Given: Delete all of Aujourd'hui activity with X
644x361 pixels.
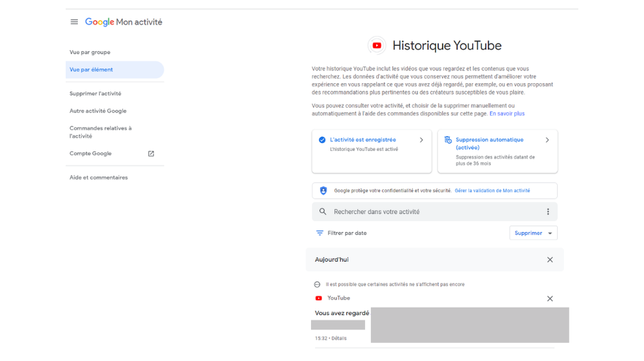Looking at the screenshot, I should 550,260.
